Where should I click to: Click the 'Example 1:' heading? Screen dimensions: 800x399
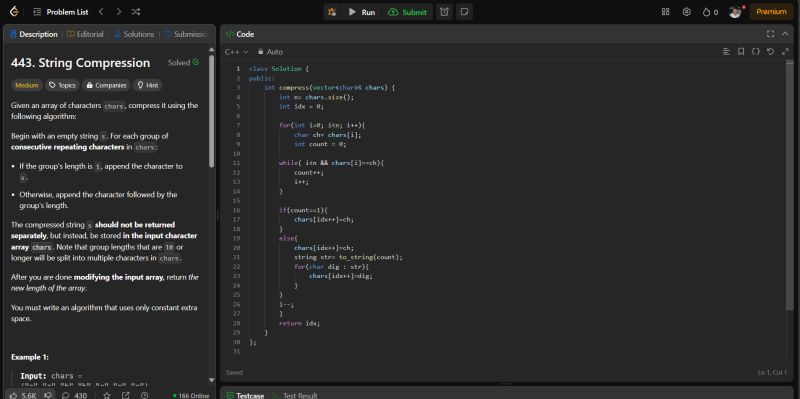point(30,357)
